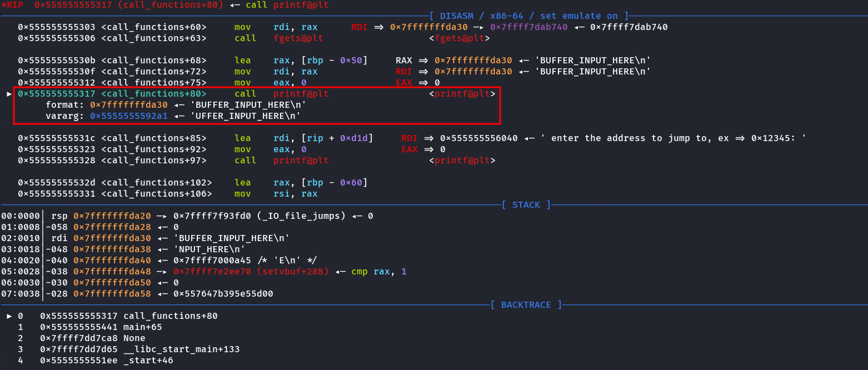Click the current frame arrow in backtrace
Image resolution: width=868 pixels, height=370 pixels.
(9, 316)
